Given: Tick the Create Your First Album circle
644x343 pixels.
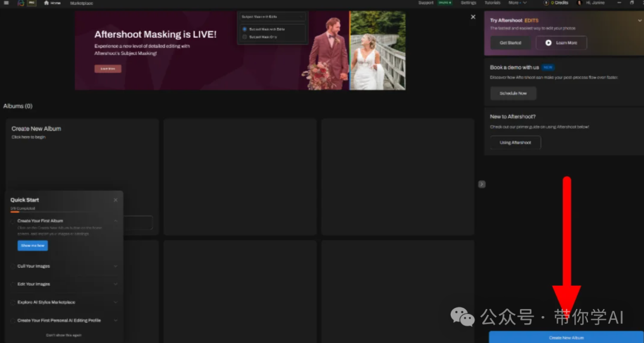Looking at the screenshot, I should pos(13,221).
